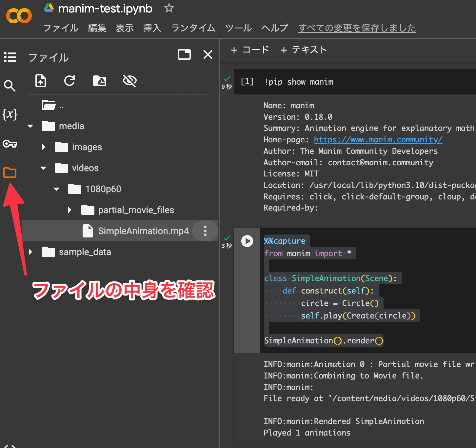Toggle hidden files visibility eye icon
476x448 pixels.
pos(129,81)
